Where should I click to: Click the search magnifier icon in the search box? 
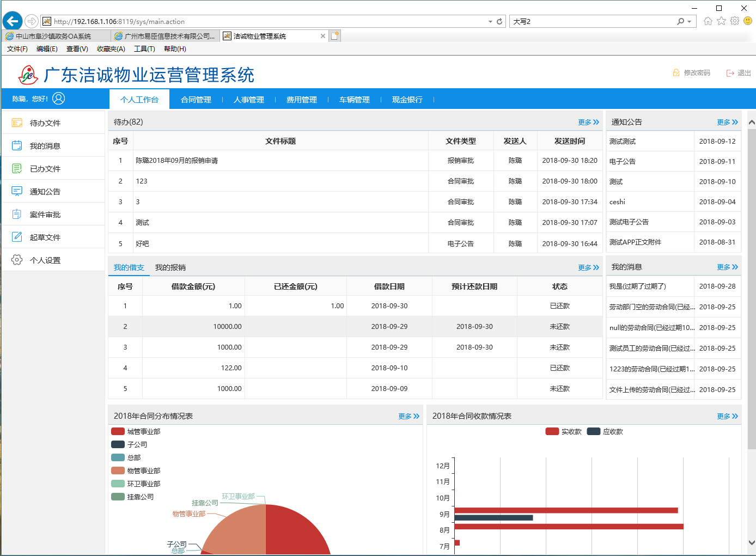coord(680,21)
